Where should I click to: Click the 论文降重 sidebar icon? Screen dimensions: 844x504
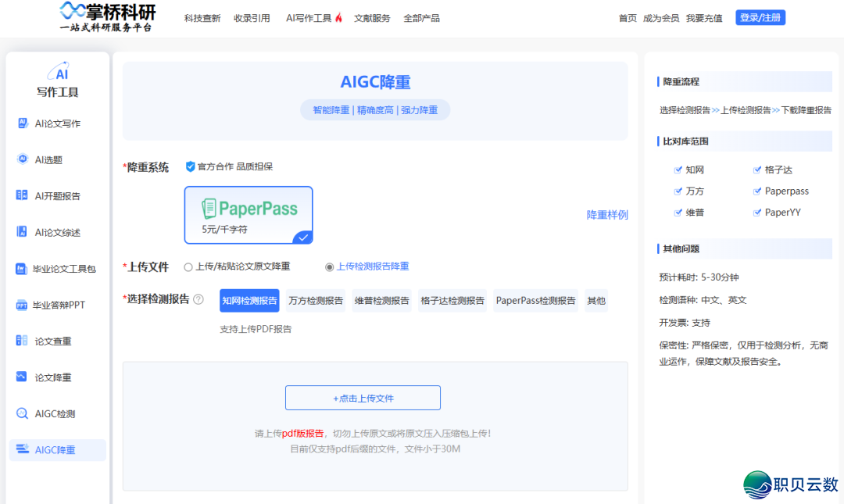[x=22, y=377]
